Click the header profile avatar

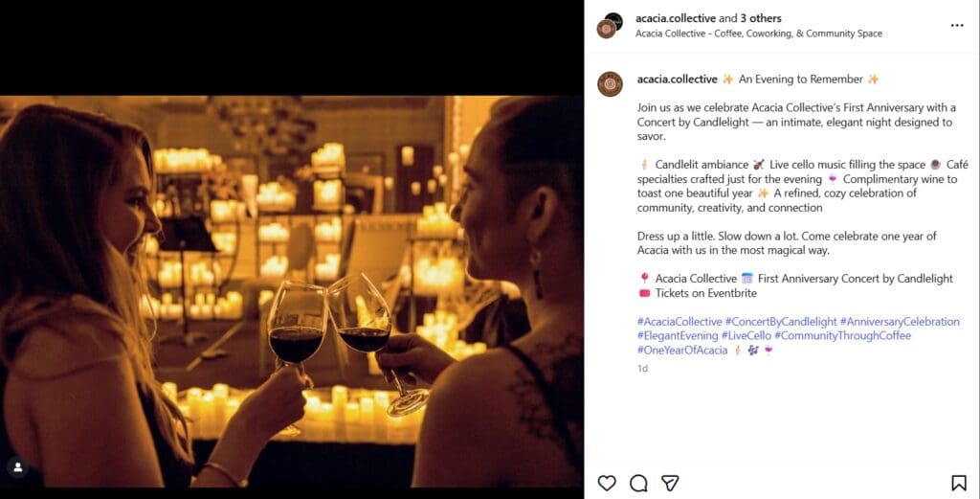pyautogui.click(x=609, y=25)
